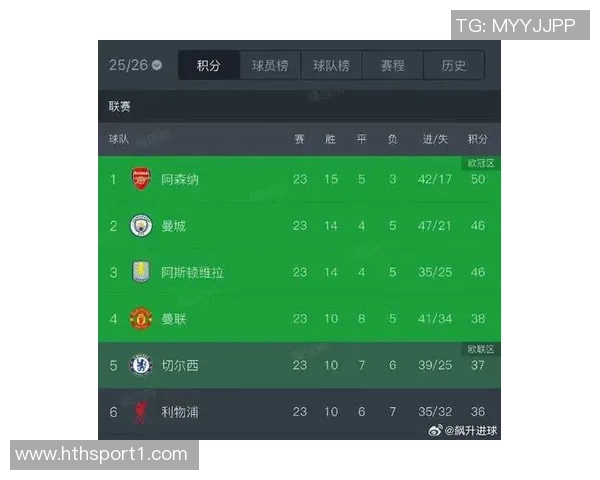Viewport: 600px width, 480px height.
Task: Open the 历史 tab
Action: (453, 66)
